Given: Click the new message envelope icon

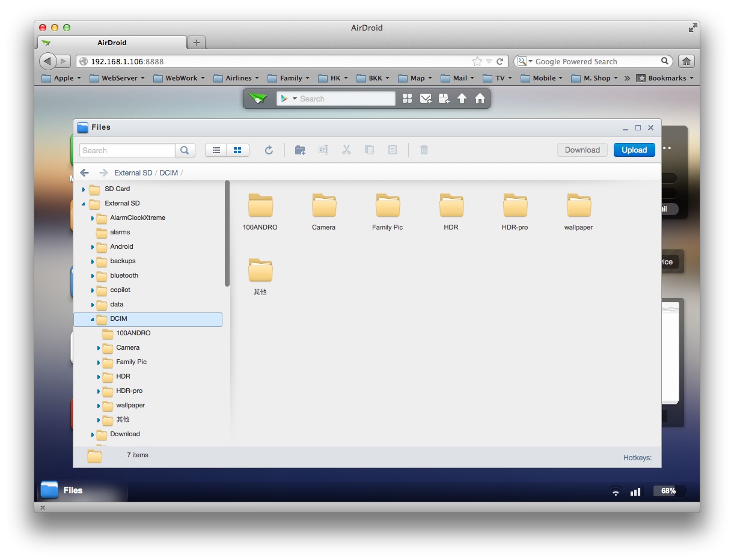Looking at the screenshot, I should (426, 99).
